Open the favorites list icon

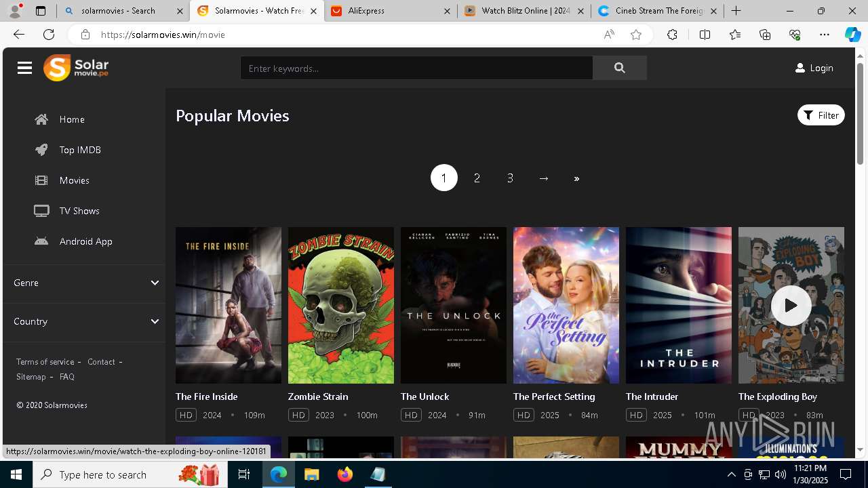point(735,35)
